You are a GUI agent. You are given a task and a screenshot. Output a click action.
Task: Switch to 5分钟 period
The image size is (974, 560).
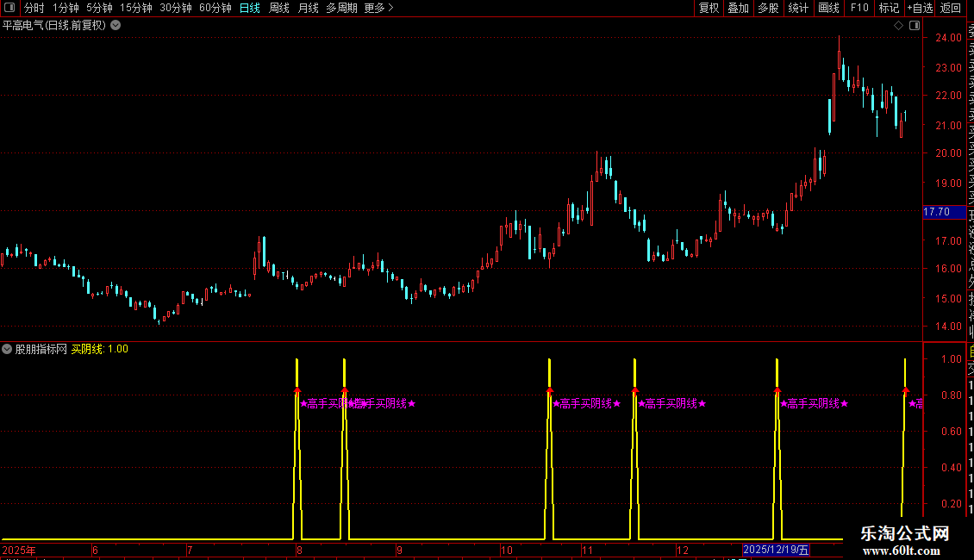pos(99,8)
